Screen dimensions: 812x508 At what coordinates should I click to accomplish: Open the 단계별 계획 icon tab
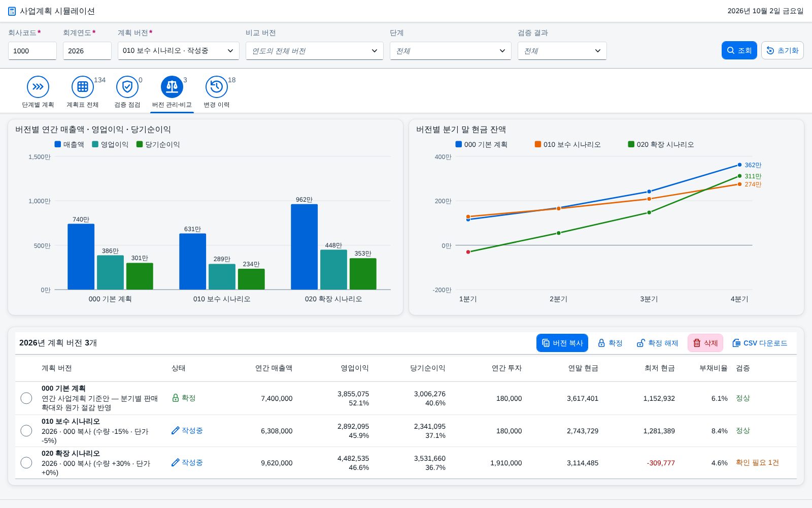(38, 87)
